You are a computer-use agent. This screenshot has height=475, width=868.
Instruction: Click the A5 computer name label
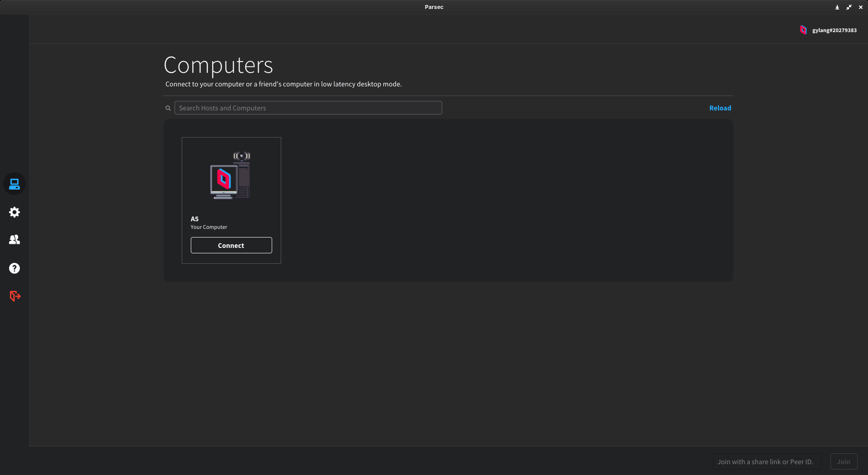(195, 219)
